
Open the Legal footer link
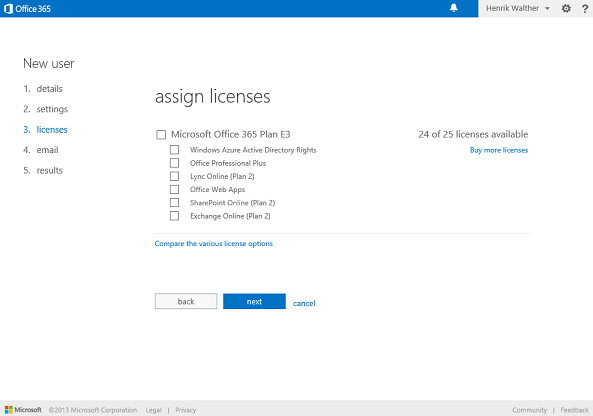tap(154, 410)
